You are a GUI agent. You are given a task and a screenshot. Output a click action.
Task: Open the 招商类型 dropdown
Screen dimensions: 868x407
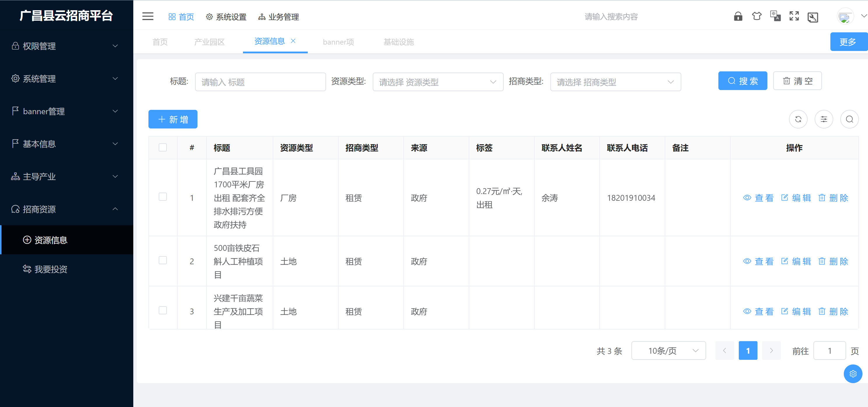(615, 82)
